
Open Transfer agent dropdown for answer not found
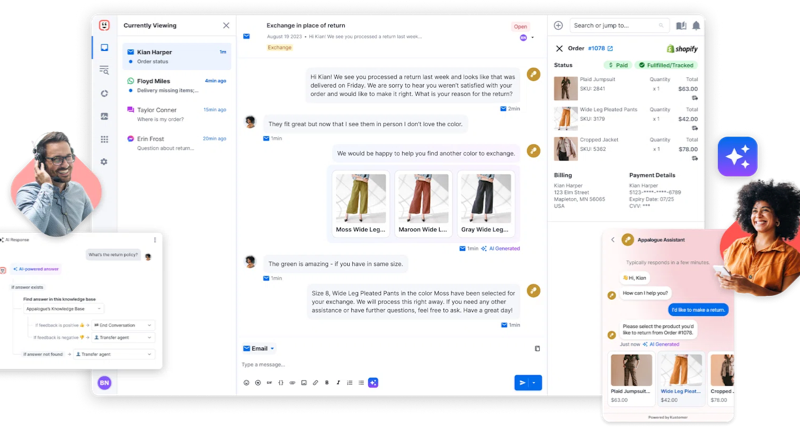point(113,354)
